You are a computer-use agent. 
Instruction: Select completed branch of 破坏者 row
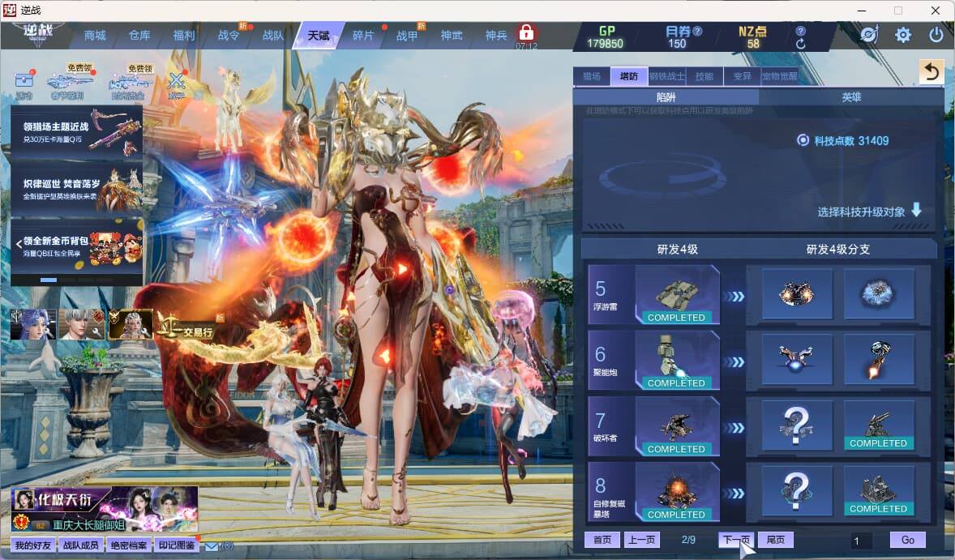point(878,425)
